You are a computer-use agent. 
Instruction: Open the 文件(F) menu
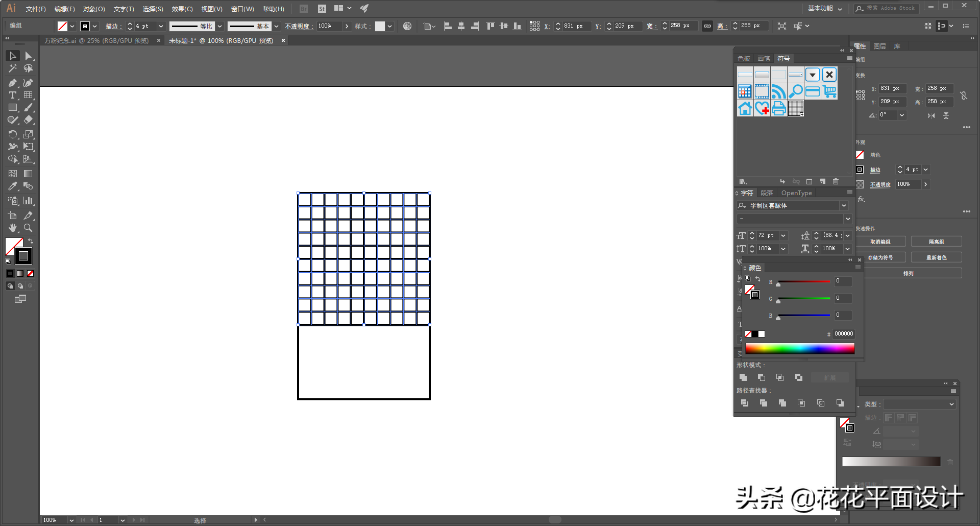pos(36,9)
